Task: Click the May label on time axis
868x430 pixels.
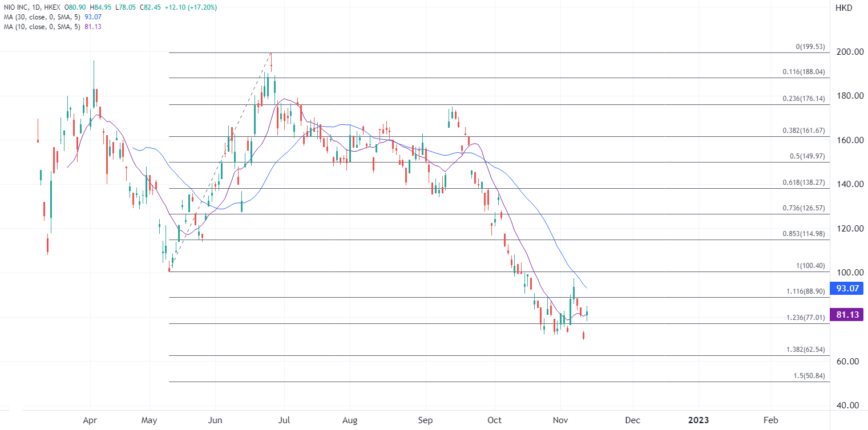Action: click(x=149, y=420)
